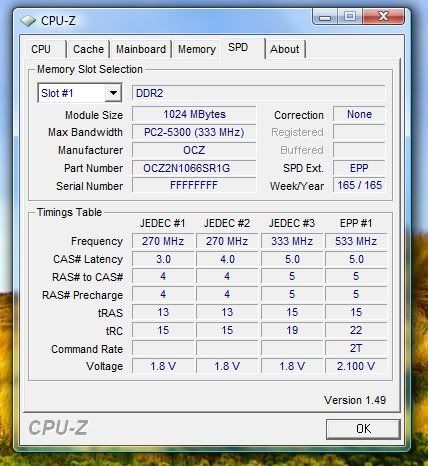Click the RAS# Precharge label

point(82,295)
